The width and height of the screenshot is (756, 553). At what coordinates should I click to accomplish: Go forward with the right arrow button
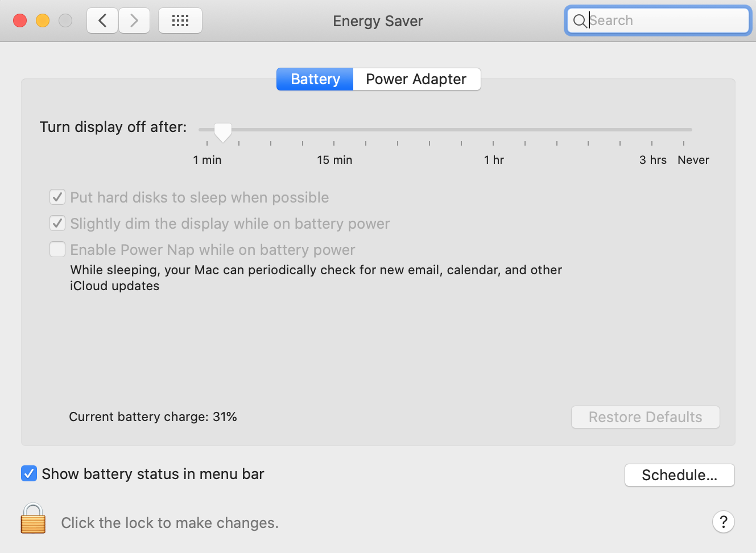tap(134, 21)
